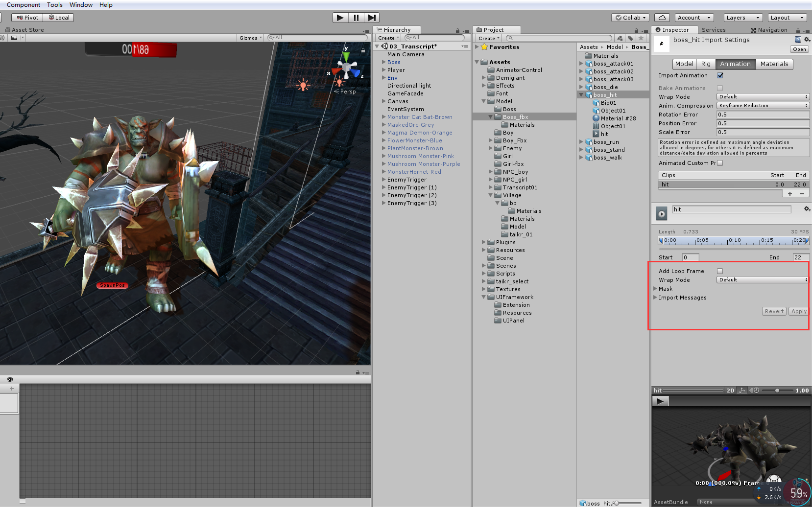Screen dimensions: 812x507
Task: Switch to the Materials import tab
Action: tap(774, 64)
